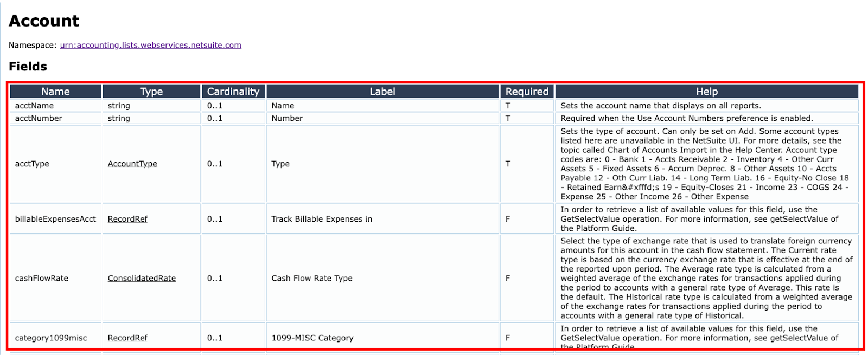Click the 'Type' label cell in acctType row
This screenshot has height=355, width=868.
[382, 164]
